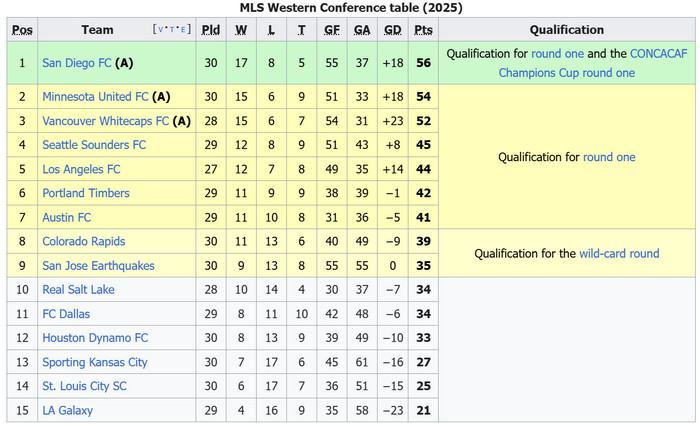This screenshot has width=700, height=427.
Task: Open the wild-card round link
Action: [x=619, y=253]
